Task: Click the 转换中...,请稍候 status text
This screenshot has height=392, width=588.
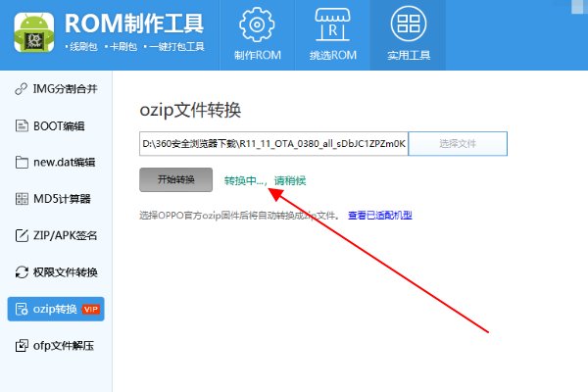Action: click(265, 180)
